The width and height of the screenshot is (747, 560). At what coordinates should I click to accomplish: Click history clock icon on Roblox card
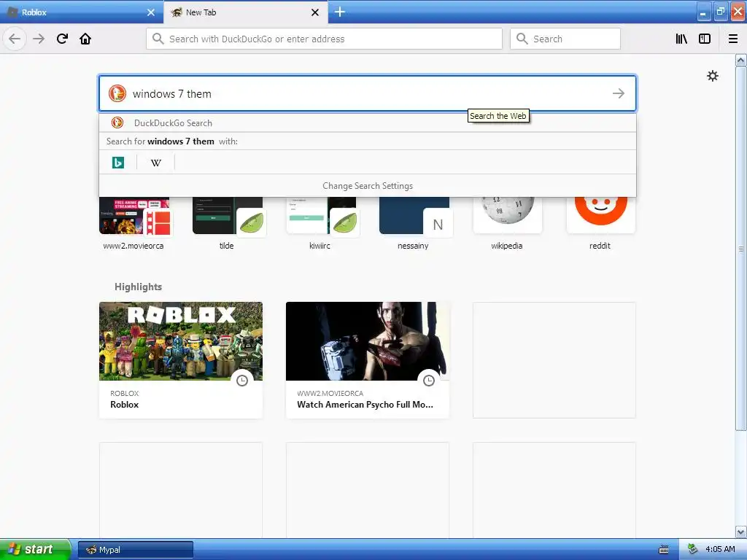[x=242, y=380]
